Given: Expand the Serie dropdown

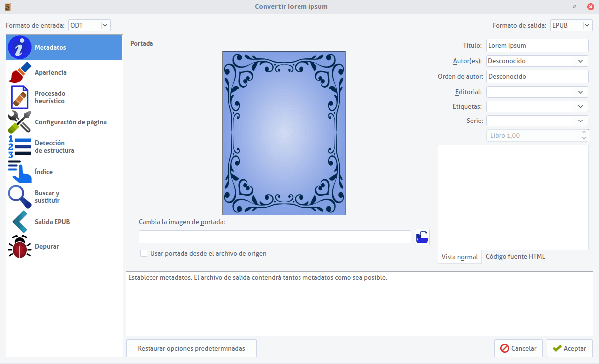Looking at the screenshot, I should (580, 121).
